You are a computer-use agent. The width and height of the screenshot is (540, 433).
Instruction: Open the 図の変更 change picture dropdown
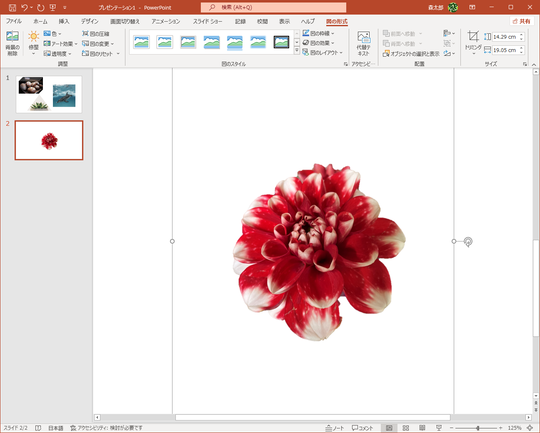[x=98, y=44]
